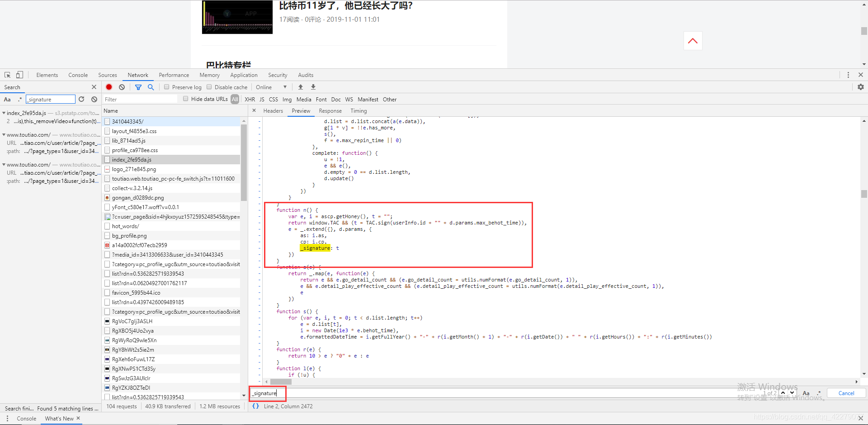This screenshot has width=868, height=425.
Task: Open network settings gear icon
Action: point(861,87)
